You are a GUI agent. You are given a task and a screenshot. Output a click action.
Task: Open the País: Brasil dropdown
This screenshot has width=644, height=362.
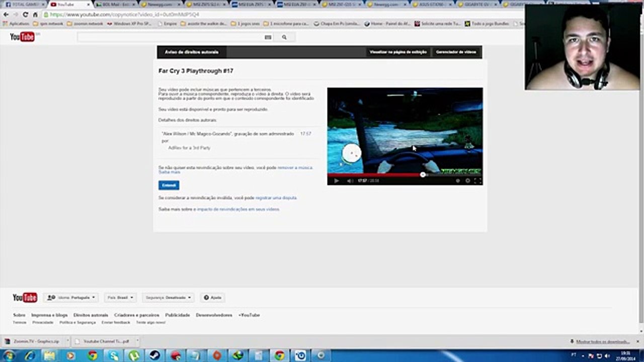[120, 298]
